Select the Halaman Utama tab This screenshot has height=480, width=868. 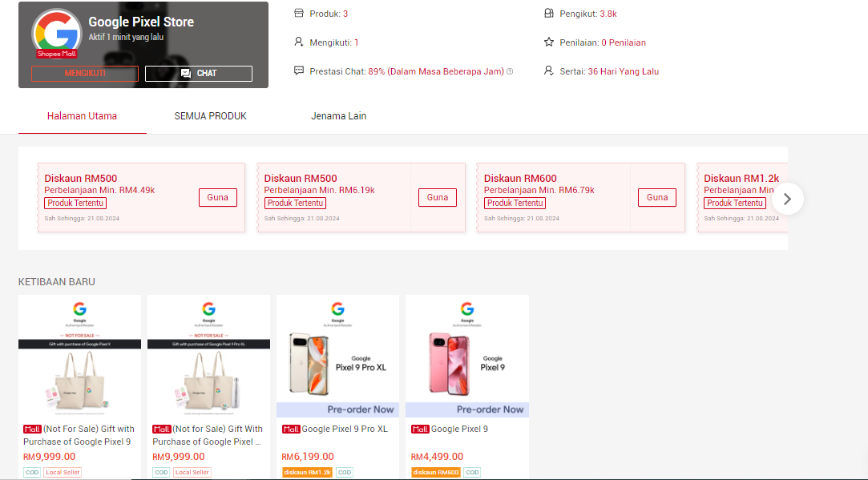click(x=82, y=116)
